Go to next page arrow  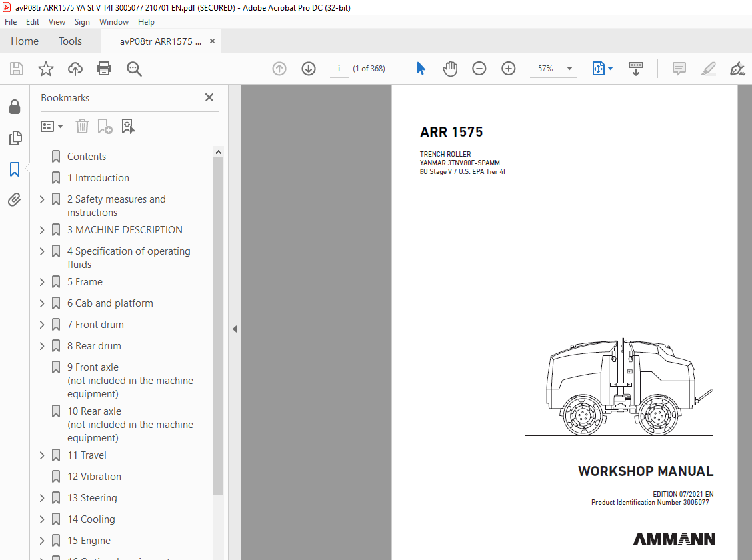click(309, 69)
